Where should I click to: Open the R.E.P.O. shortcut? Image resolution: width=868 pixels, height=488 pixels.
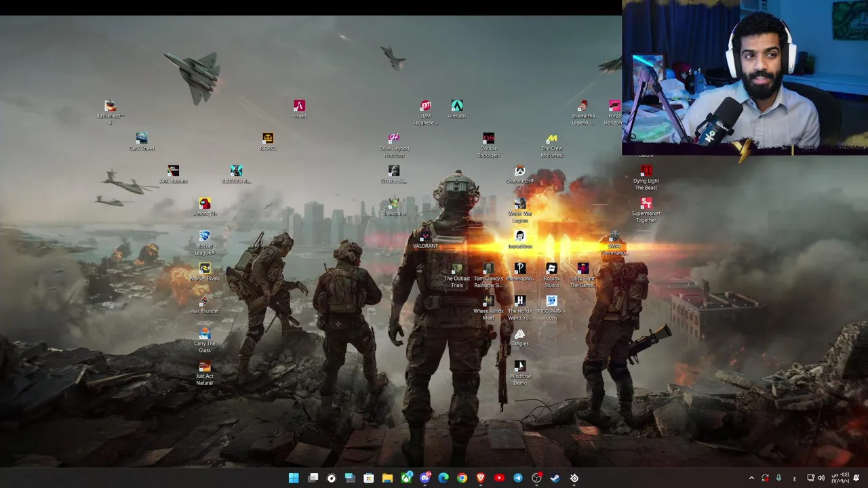pyautogui.click(x=268, y=142)
